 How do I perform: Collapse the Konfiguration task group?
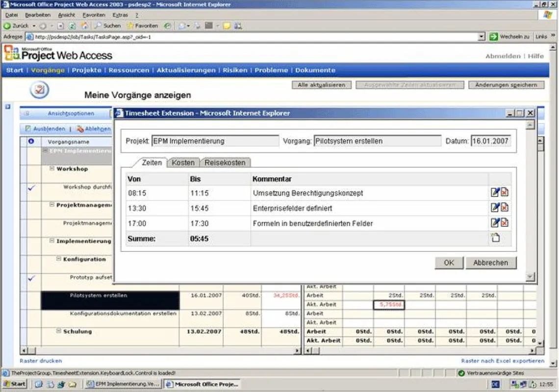[x=59, y=259]
